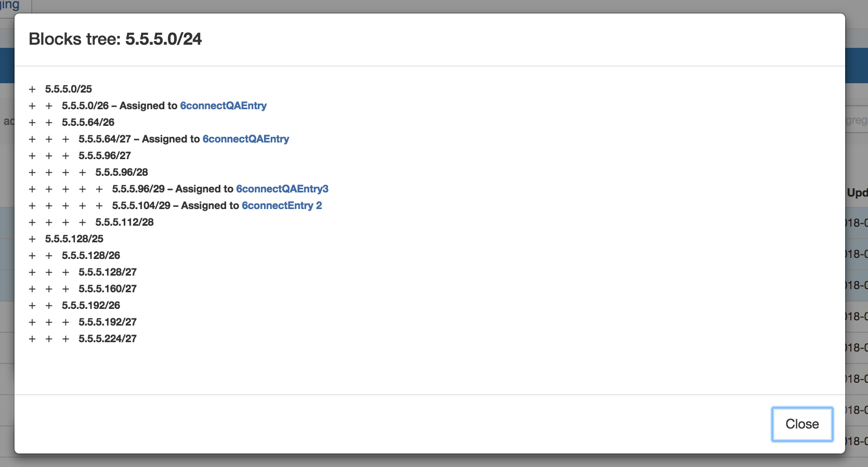Follow the 6connectQAEntry3 link

point(282,189)
